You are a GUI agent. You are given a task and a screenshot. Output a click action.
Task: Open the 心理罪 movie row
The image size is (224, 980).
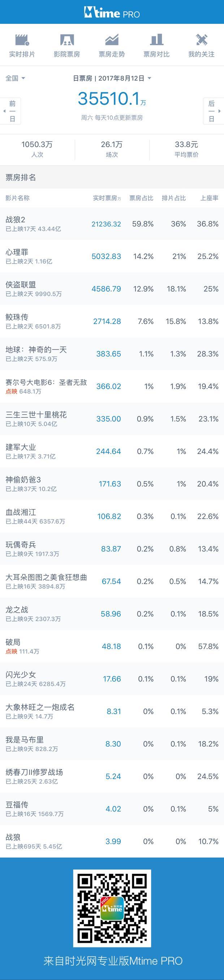coord(112,256)
